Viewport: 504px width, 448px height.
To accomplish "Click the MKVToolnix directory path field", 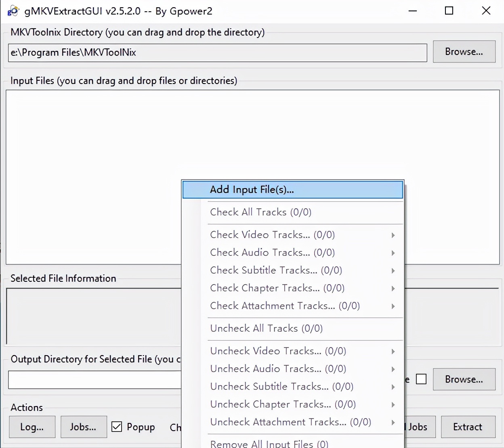I will [x=217, y=53].
